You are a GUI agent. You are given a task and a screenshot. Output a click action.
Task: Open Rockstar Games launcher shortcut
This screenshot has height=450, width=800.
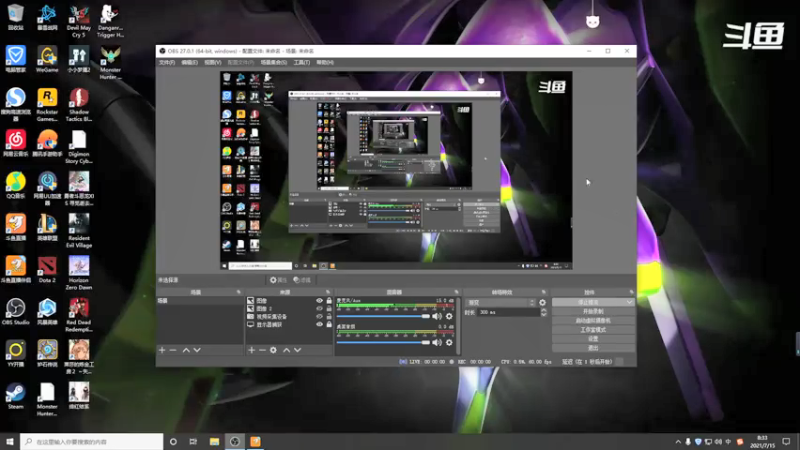coord(47,105)
